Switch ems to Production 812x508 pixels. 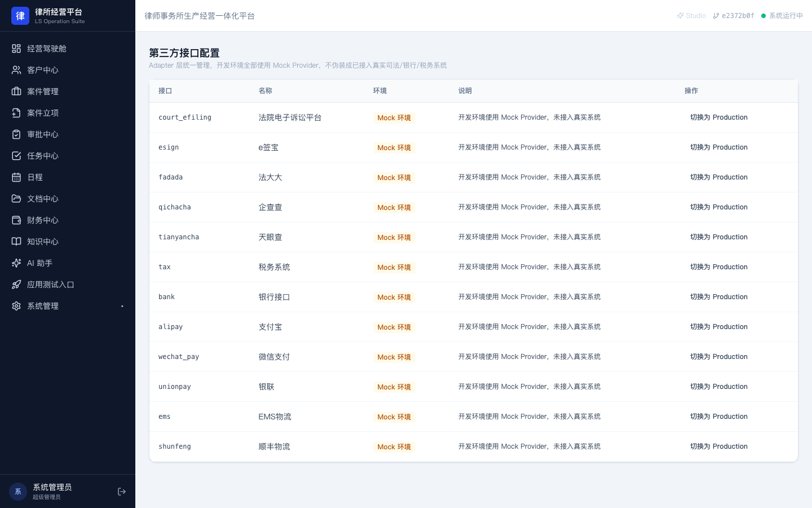click(x=719, y=417)
